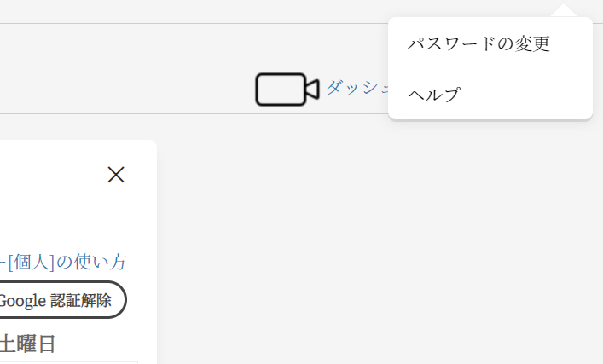Select パスワードの変更 from the menu
This screenshot has height=364, width=603.
[x=478, y=43]
